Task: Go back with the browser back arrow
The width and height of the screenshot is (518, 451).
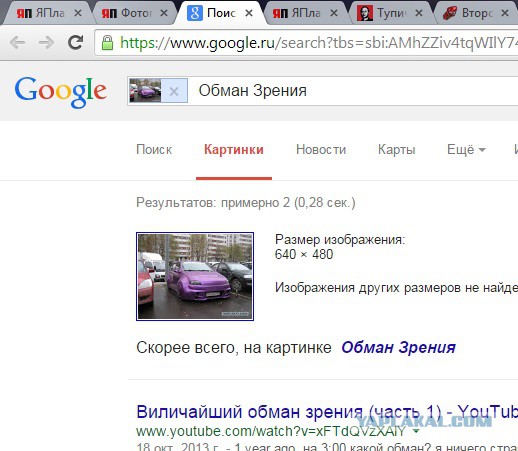Action: 17,42
